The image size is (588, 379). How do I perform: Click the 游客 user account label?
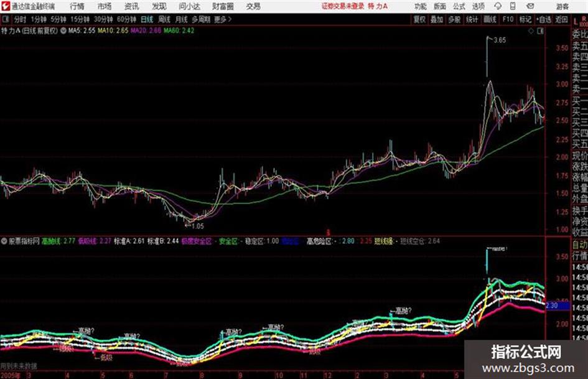(562, 6)
